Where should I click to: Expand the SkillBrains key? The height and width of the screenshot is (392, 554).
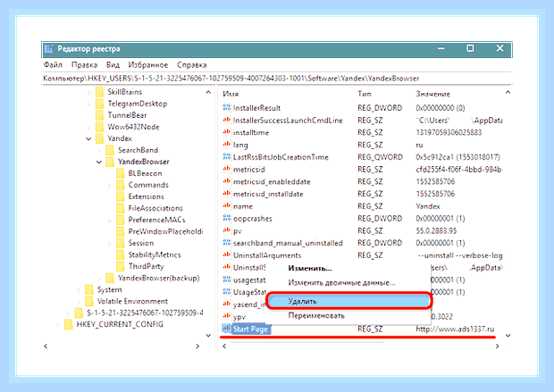(88, 93)
